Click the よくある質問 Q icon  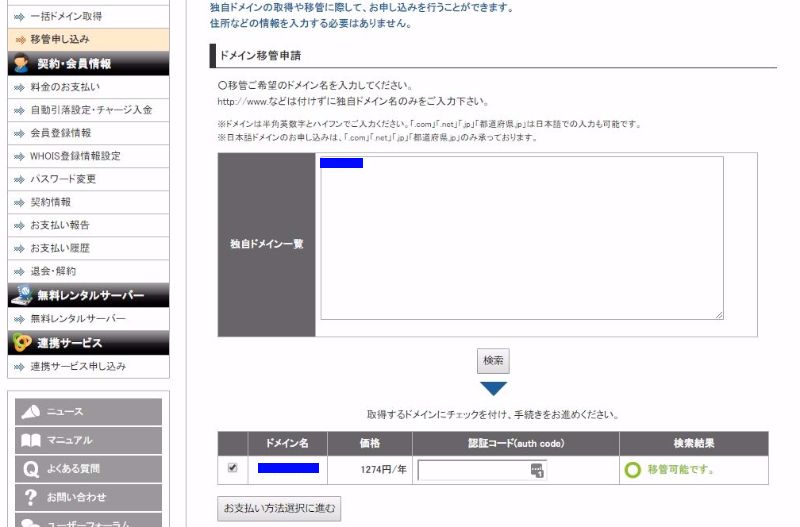coord(31,468)
